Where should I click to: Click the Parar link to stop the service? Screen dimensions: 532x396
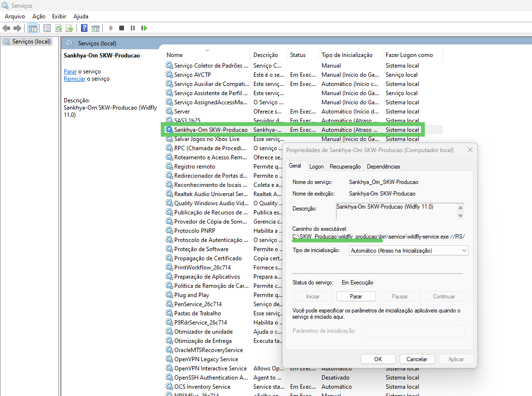point(70,71)
